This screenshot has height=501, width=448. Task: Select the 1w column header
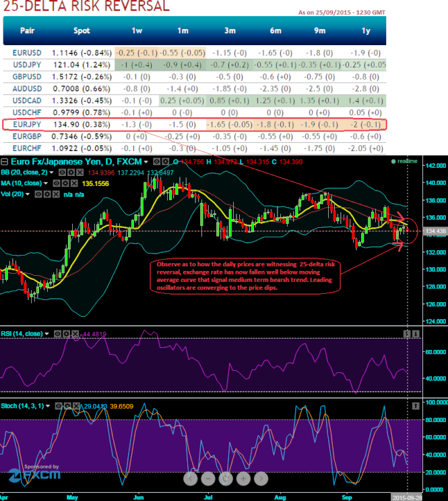pyautogui.click(x=137, y=30)
